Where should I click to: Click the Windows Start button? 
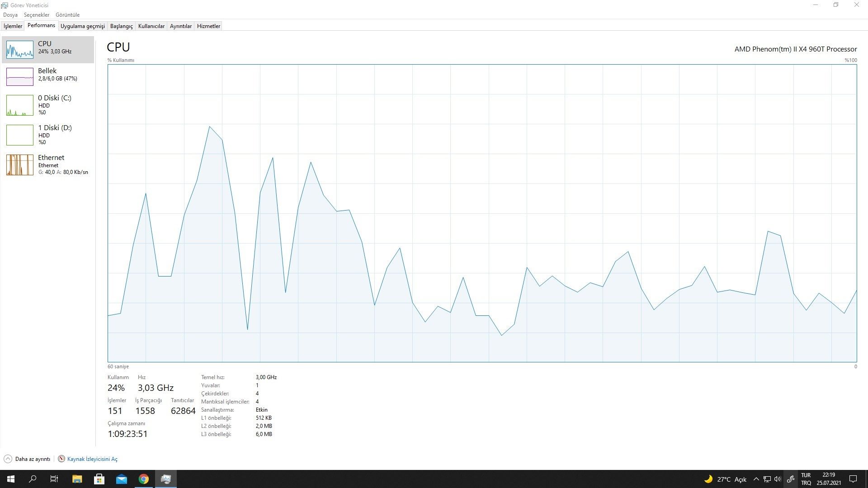point(11,479)
